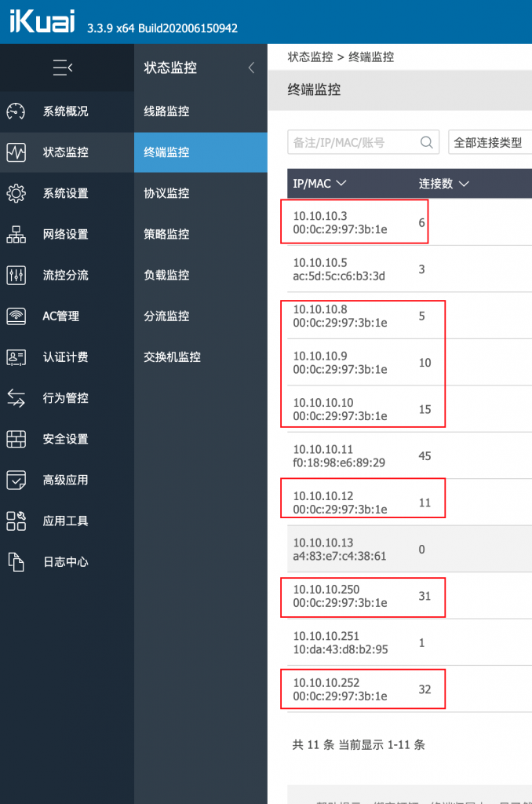
Task: Sort by IP/MAC column arrow
Action: point(341,183)
